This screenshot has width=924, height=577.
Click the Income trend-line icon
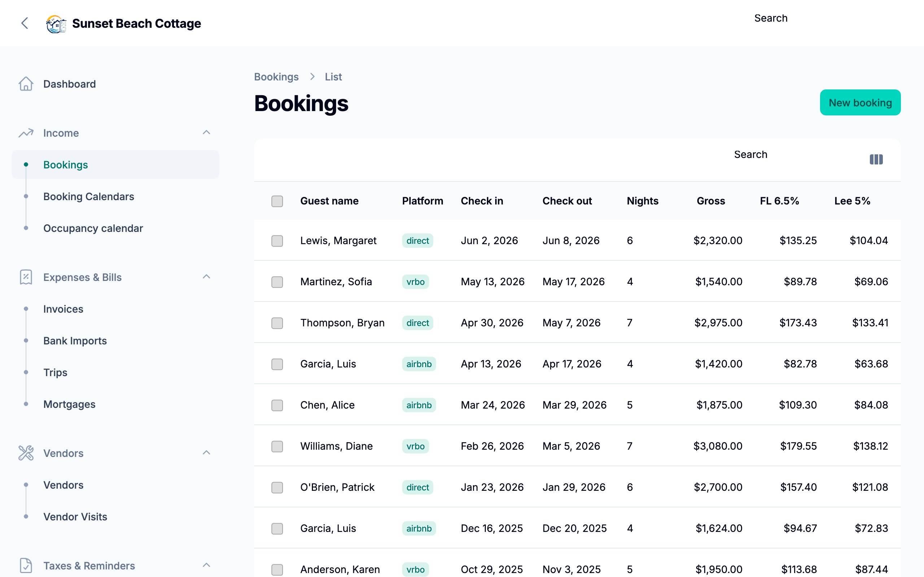tap(26, 133)
